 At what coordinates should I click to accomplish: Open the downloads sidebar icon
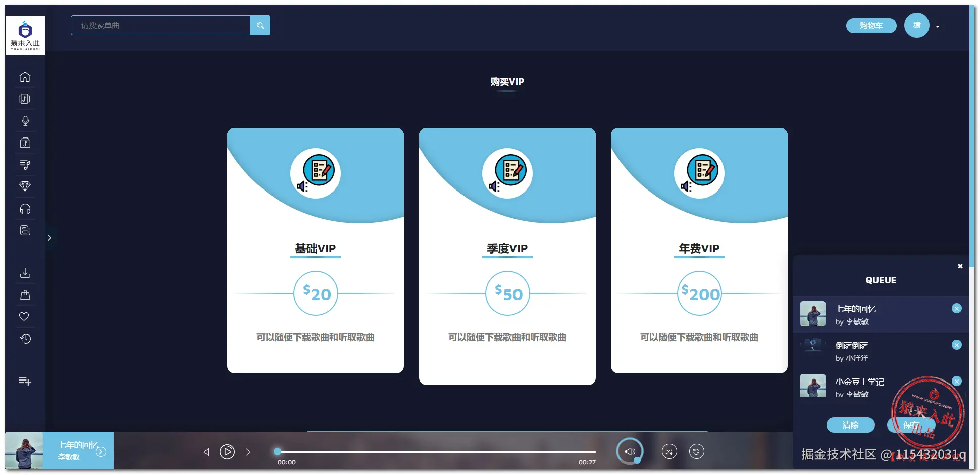(25, 273)
